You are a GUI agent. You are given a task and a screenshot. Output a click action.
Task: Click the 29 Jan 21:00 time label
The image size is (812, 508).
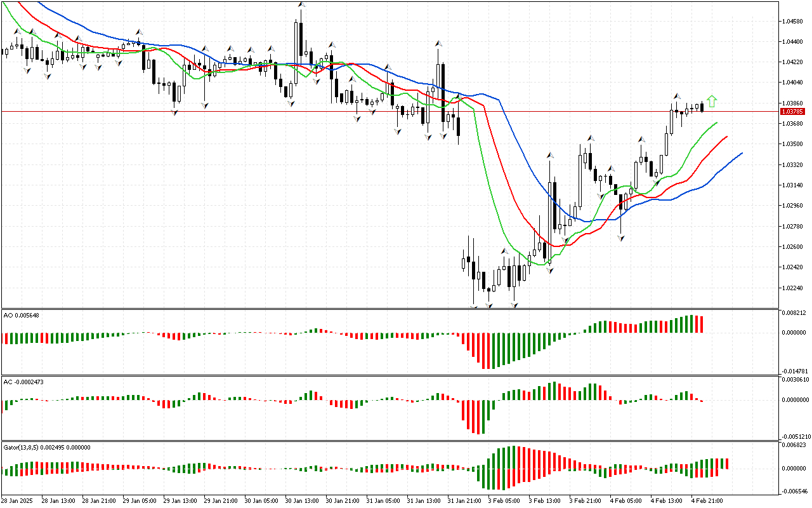pos(219,501)
